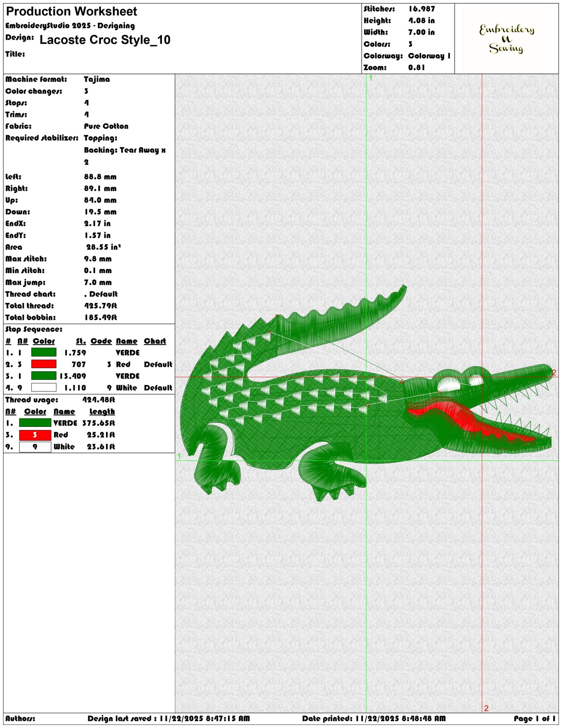This screenshot has width=562, height=728.
Task: Click the Chart column header
Action: [155, 341]
